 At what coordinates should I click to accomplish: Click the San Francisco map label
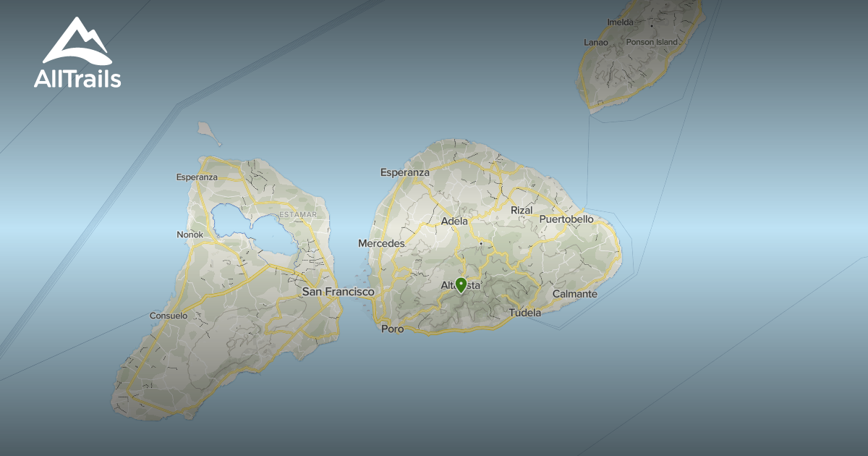pyautogui.click(x=339, y=292)
